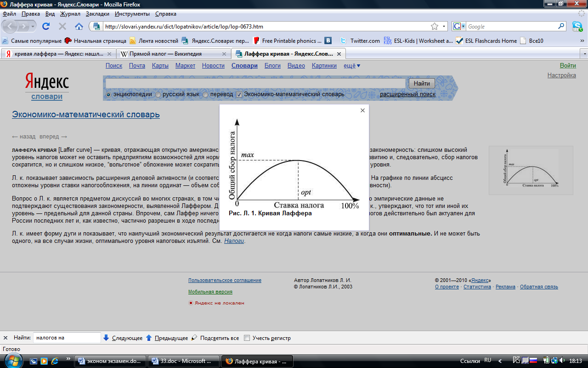Follow the Налоги link in the article
Image resolution: width=588 pixels, height=368 pixels.
tap(234, 241)
